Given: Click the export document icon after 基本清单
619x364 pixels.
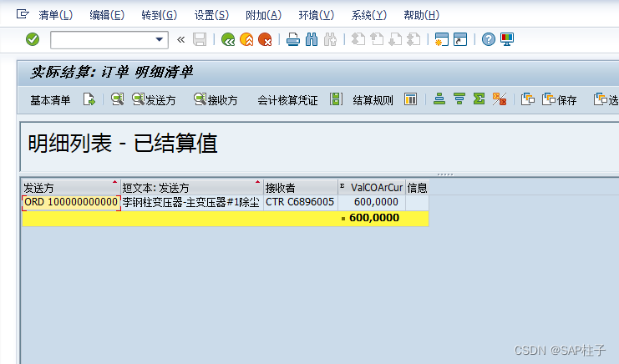Looking at the screenshot, I should pyautogui.click(x=89, y=99).
